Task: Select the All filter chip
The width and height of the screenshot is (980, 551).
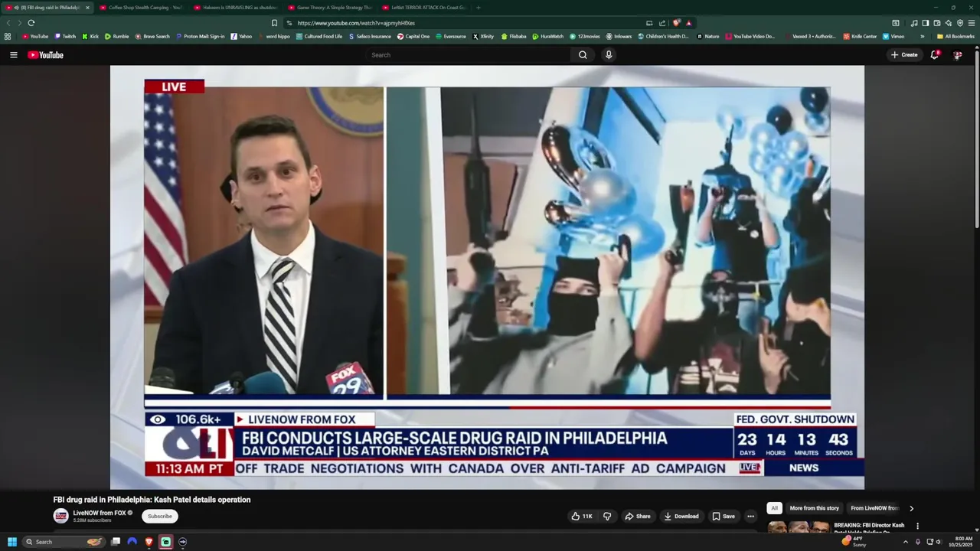Action: click(x=774, y=508)
